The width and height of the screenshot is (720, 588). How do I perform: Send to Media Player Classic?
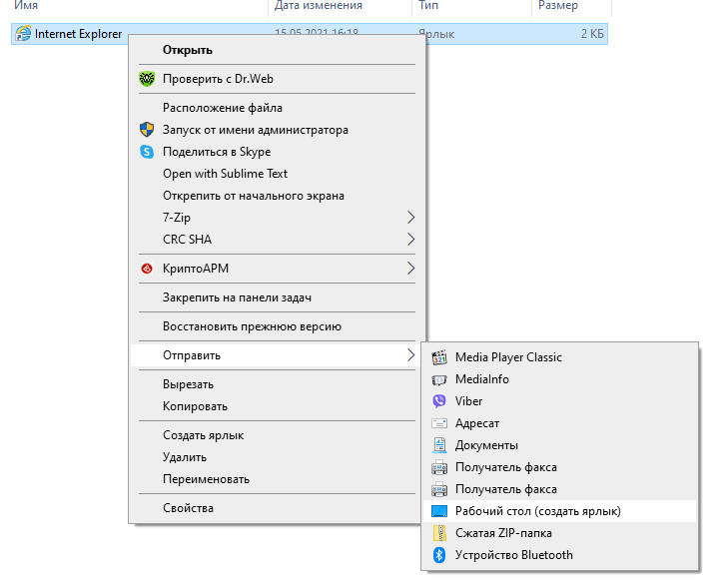(560, 357)
